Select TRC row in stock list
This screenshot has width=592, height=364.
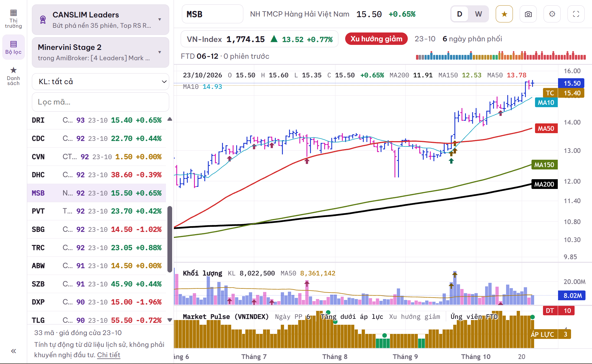tap(97, 248)
